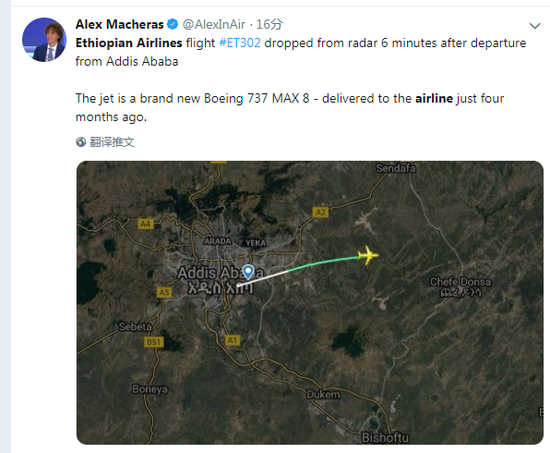Click the B51 road marker
This screenshot has width=550, height=453.
(x=154, y=342)
